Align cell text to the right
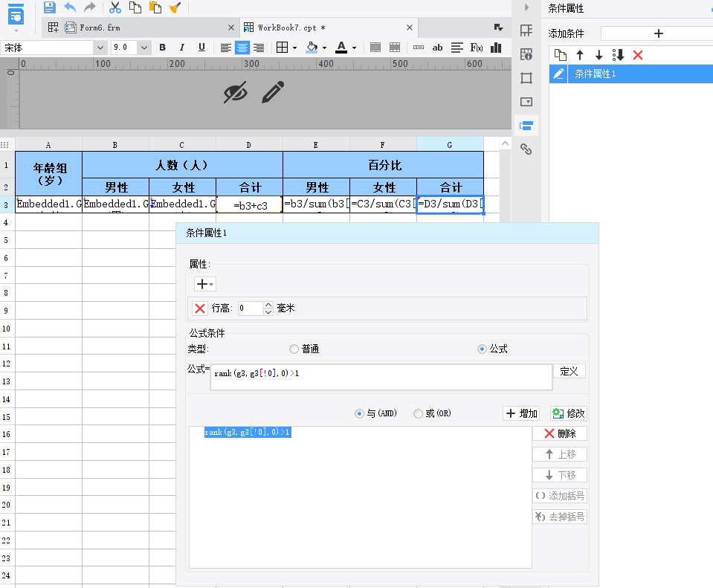The height and width of the screenshot is (588, 713). [259, 48]
